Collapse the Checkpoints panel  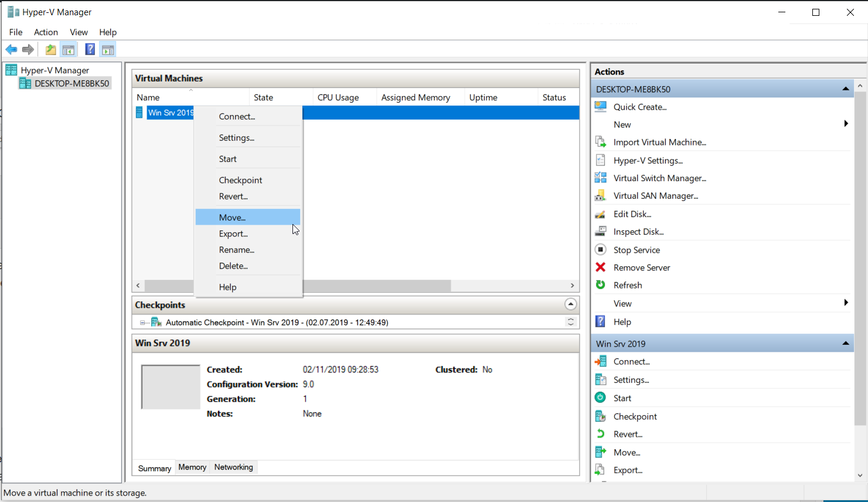[570, 304]
